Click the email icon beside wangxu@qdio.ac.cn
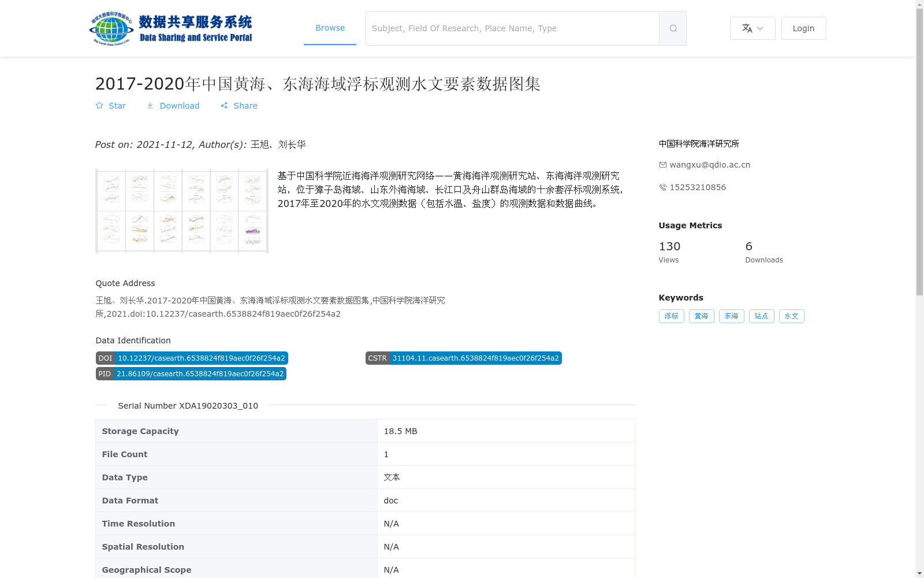Image resolution: width=924 pixels, height=578 pixels. point(662,165)
